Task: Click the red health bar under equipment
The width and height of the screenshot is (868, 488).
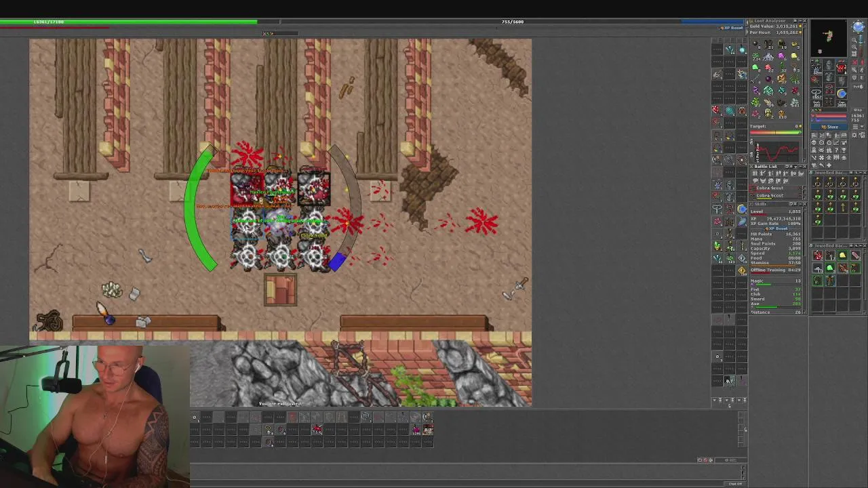Action: 829,115
